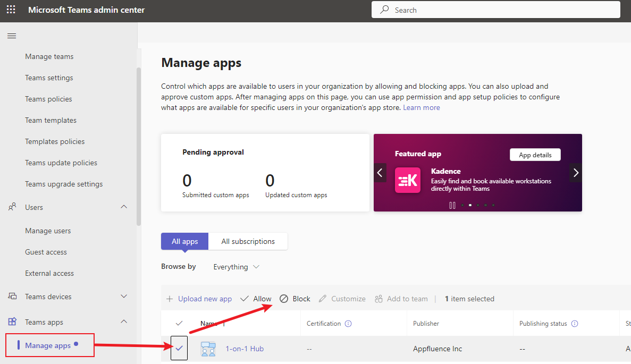Open Teams update policies in sidebar
Viewport: 631px width, 364px height.
coord(61,163)
